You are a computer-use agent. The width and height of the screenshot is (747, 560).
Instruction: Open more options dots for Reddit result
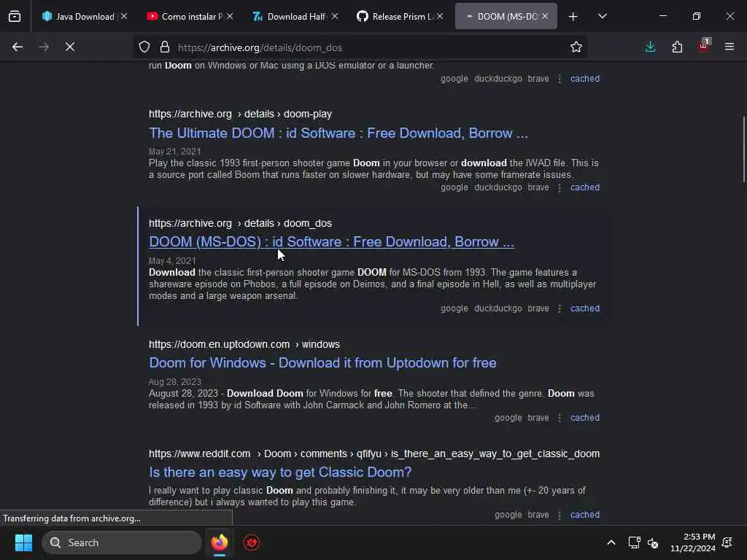coord(560,516)
